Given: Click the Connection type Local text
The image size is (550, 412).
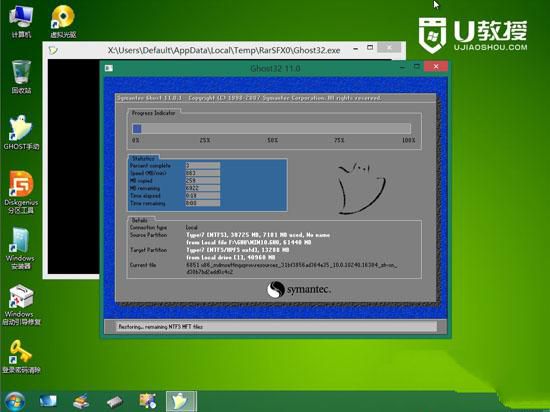Looking at the screenshot, I should click(192, 228).
